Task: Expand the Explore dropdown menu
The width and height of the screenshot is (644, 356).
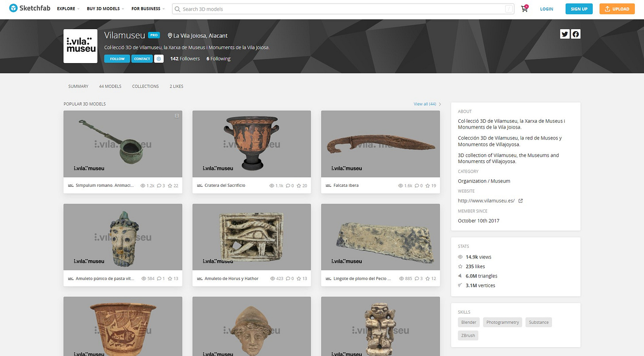Action: click(68, 9)
